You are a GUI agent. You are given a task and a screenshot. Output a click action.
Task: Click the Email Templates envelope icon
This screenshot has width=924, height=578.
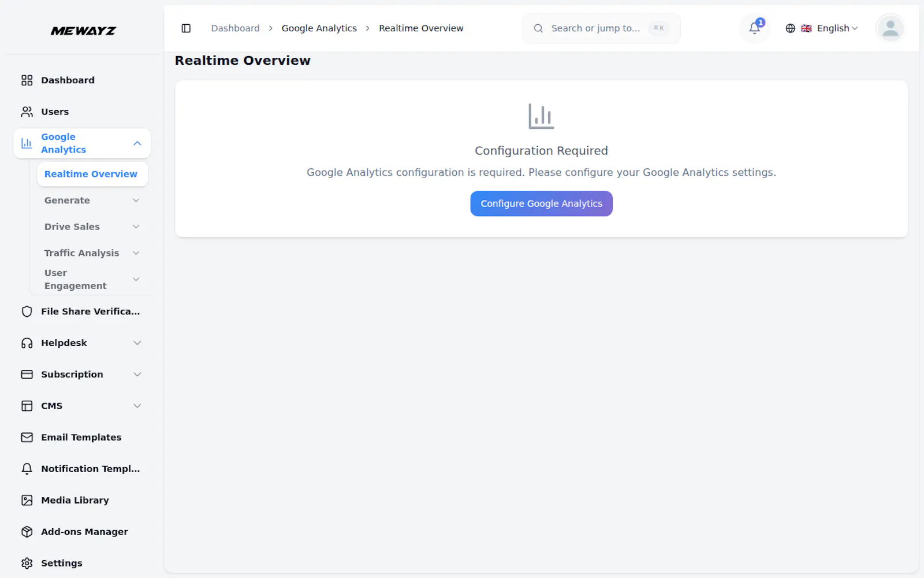27,438
